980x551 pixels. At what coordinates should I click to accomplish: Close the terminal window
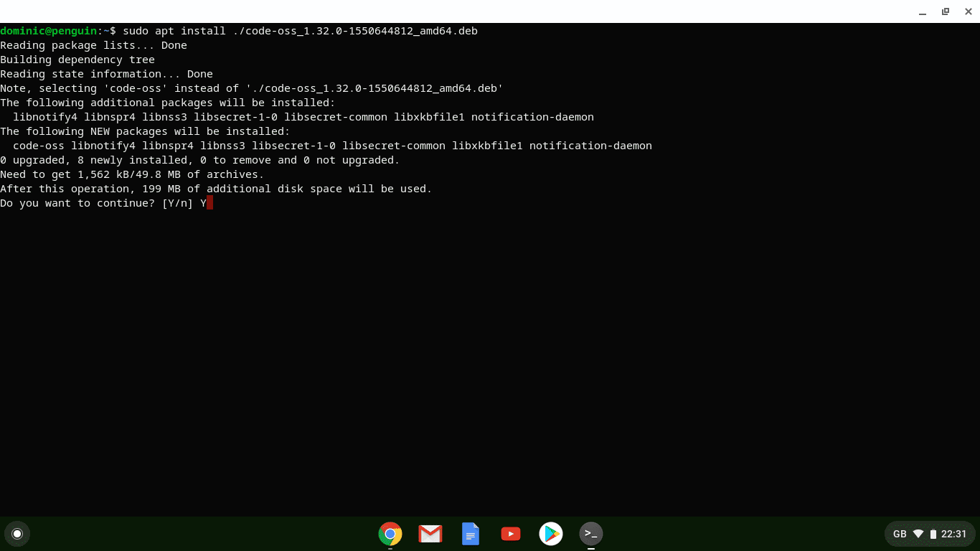968,11
